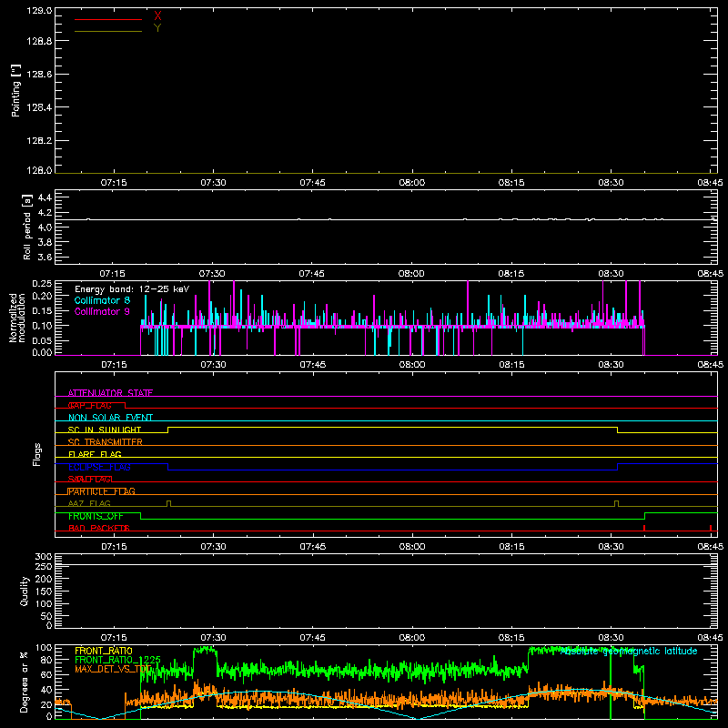Click the red X legend label
This screenshot has width=728, height=728.
pyautogui.click(x=157, y=16)
